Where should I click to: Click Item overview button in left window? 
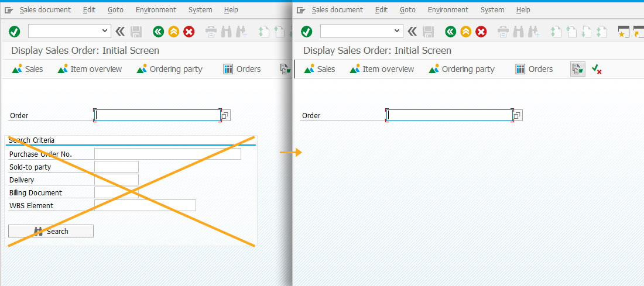coord(90,70)
